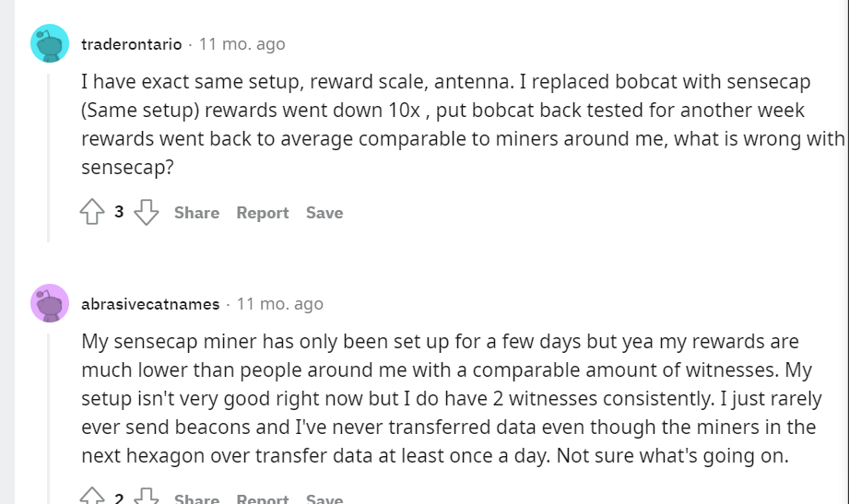The width and height of the screenshot is (849, 504).
Task: Open timestamp on abrasivecatnames' comment
Action: pyautogui.click(x=280, y=304)
